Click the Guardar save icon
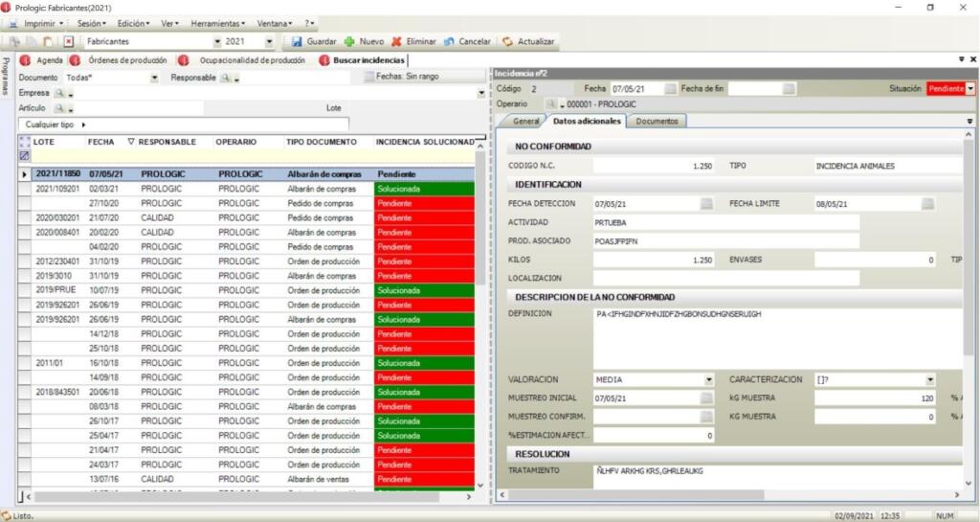Image resolution: width=980 pixels, height=522 pixels. [297, 42]
